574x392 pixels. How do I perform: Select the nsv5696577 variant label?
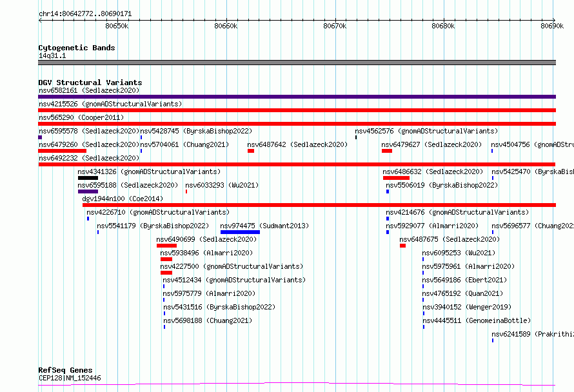coord(532,226)
